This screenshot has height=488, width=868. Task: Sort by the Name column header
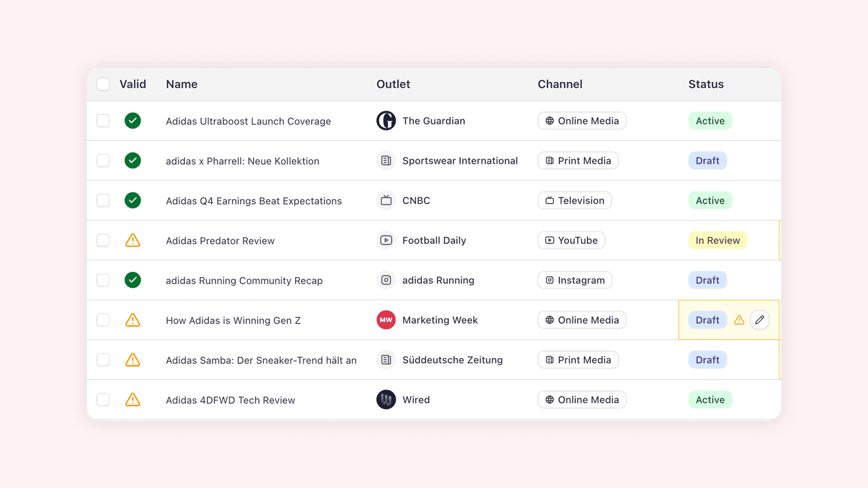182,84
